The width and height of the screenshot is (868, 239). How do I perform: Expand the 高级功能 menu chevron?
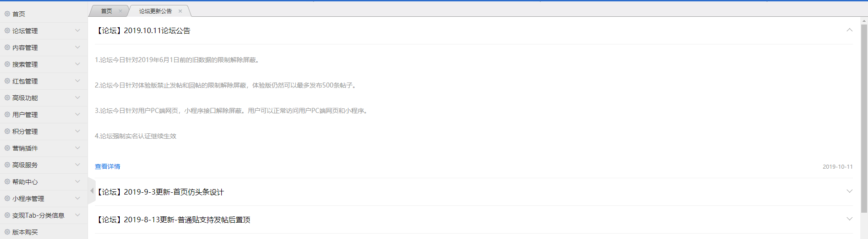tap(78, 98)
